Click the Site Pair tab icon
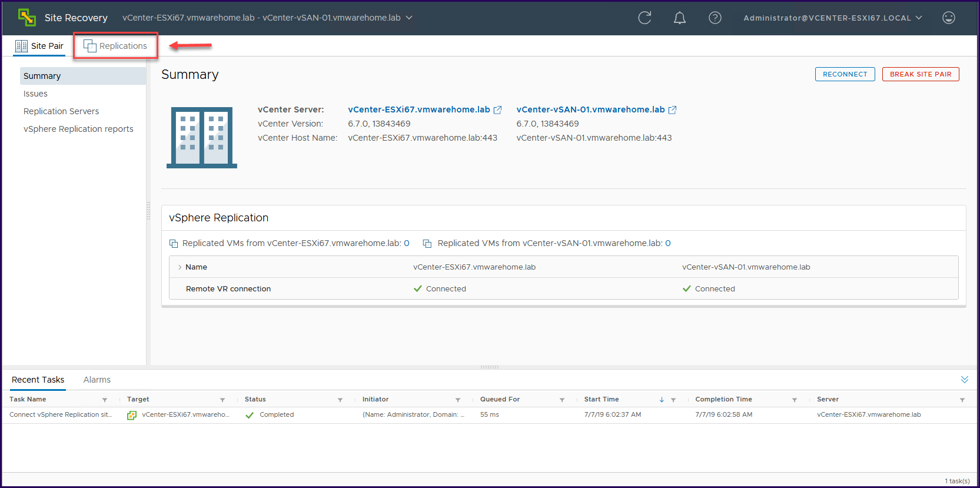 [x=21, y=46]
